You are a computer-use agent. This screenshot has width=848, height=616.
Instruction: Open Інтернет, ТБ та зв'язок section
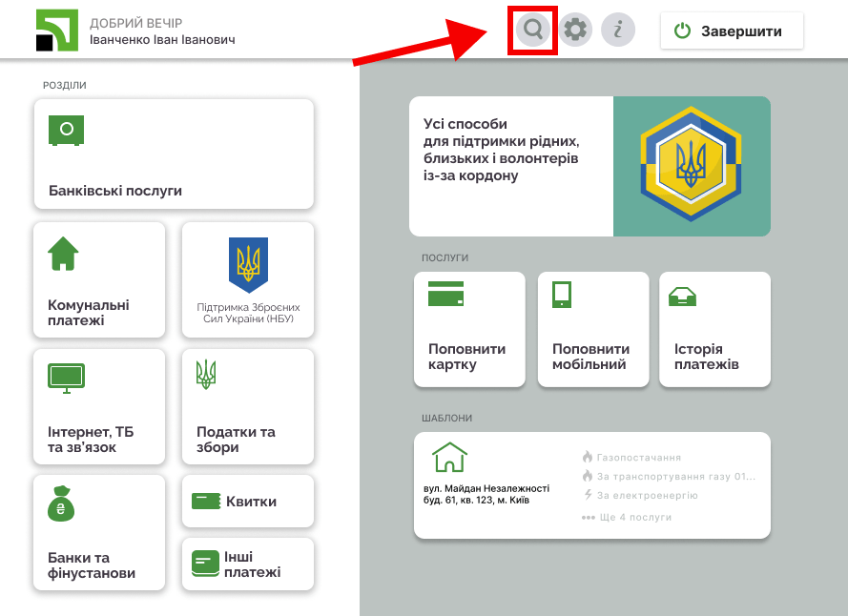pyautogui.click(x=99, y=406)
